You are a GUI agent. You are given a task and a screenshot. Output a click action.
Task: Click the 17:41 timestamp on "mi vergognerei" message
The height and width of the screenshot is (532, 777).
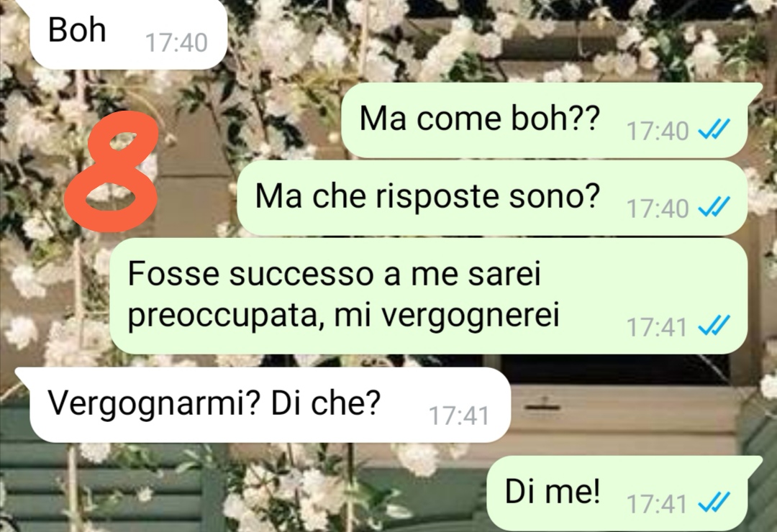pos(657,327)
